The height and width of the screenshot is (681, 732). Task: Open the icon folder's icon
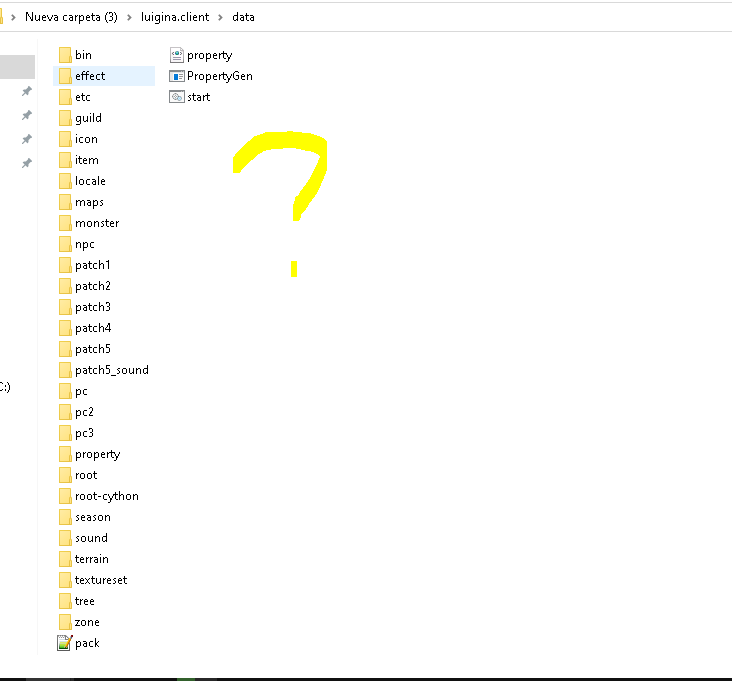click(x=65, y=139)
